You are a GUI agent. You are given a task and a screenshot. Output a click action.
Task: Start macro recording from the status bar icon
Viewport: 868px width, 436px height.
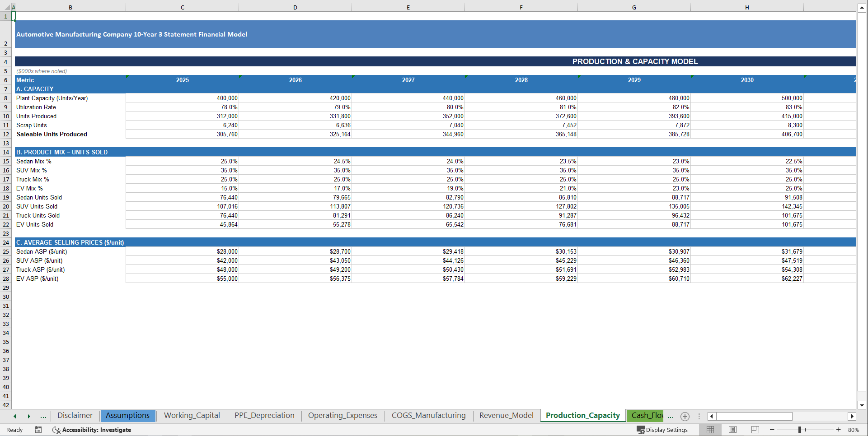(38, 430)
